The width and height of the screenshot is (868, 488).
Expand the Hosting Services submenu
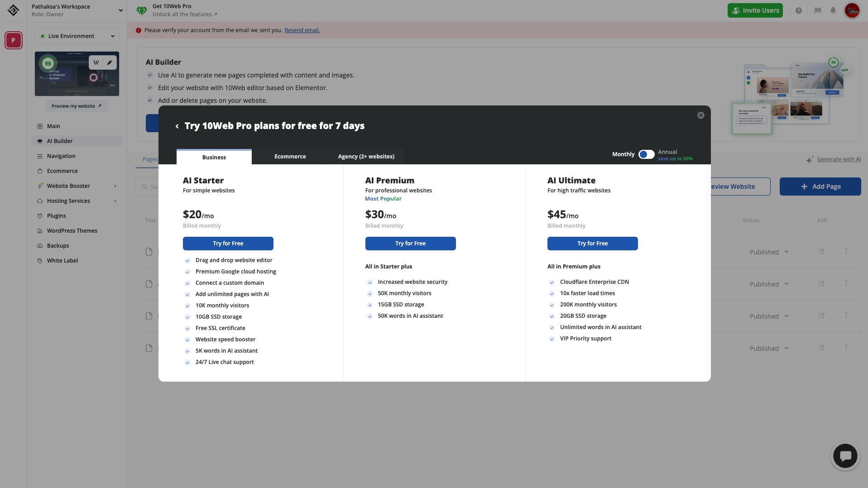click(115, 201)
